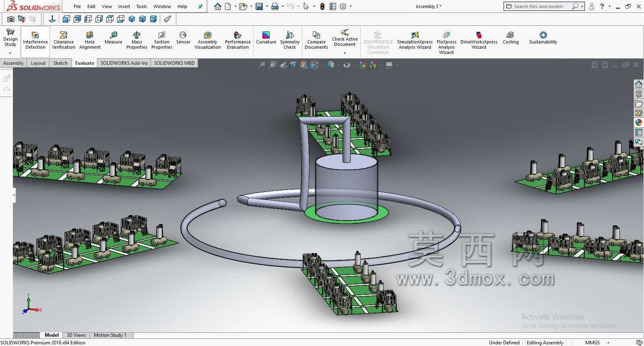The height and width of the screenshot is (346, 644).
Task: Open the user login icon
Action: click(592, 6)
